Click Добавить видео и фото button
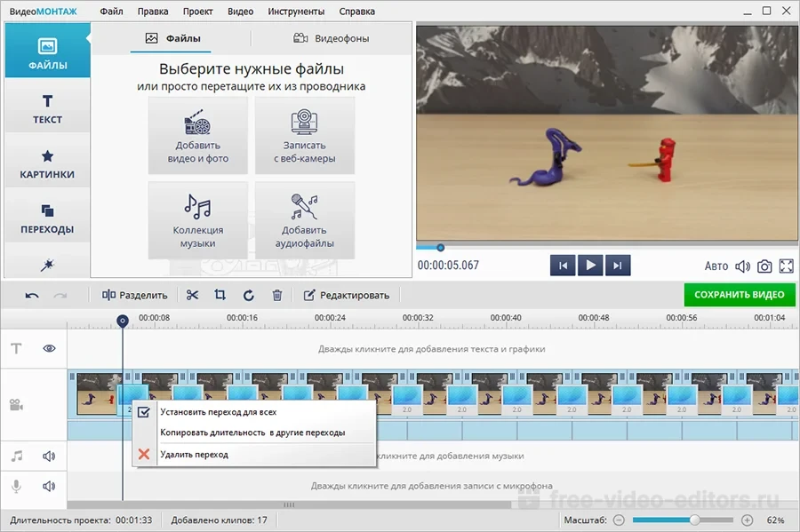Image resolution: width=800 pixels, height=532 pixels. pyautogui.click(x=198, y=135)
